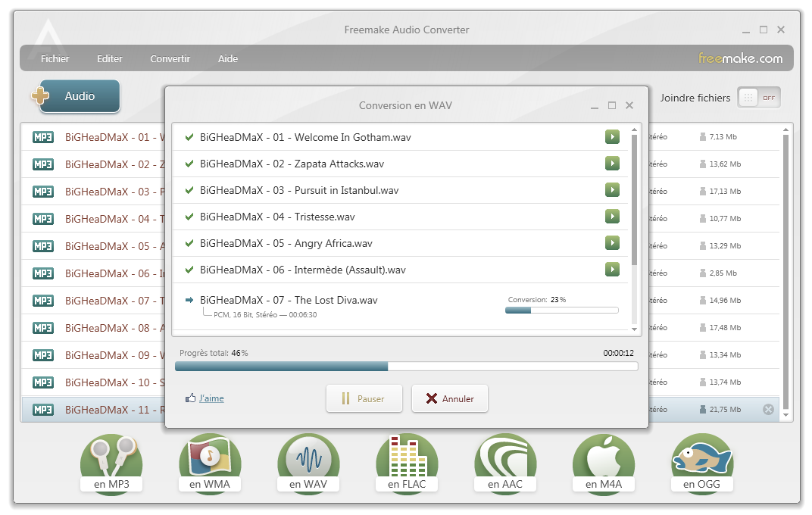Click the main file list scrollbar down arrow
This screenshot has width=812, height=515.
click(x=785, y=415)
